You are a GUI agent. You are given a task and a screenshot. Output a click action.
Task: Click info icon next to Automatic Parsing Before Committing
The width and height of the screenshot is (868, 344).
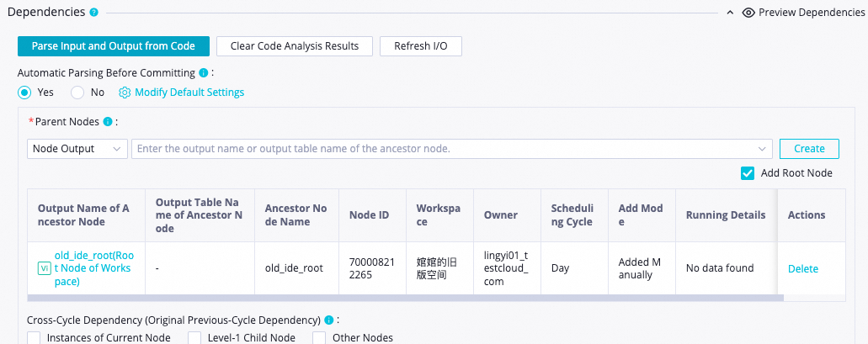coord(203,73)
